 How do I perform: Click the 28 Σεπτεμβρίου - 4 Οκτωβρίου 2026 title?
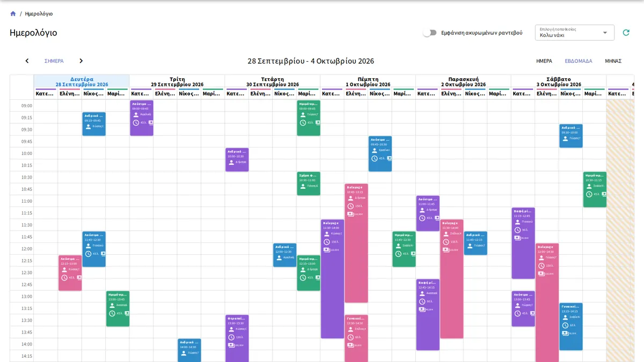(311, 61)
